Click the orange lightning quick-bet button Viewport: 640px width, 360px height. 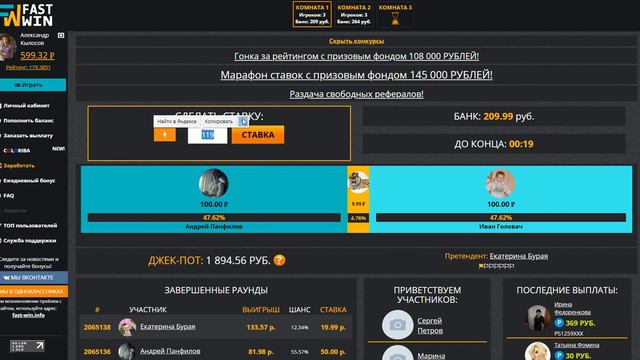[x=165, y=135]
